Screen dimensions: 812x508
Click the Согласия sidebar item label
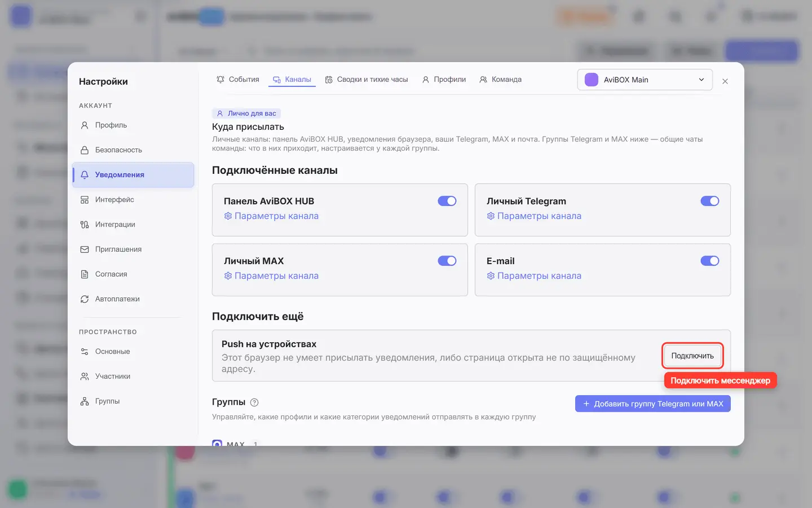coord(111,274)
